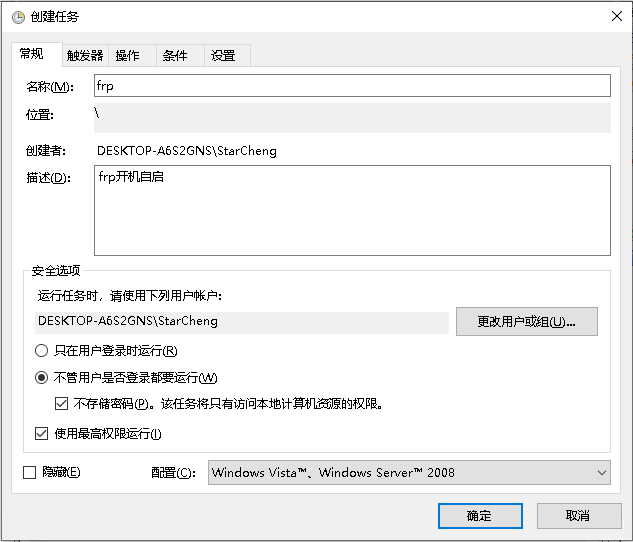Open the 触发器 tab
Screen dimensions: 633x542
(85, 55)
